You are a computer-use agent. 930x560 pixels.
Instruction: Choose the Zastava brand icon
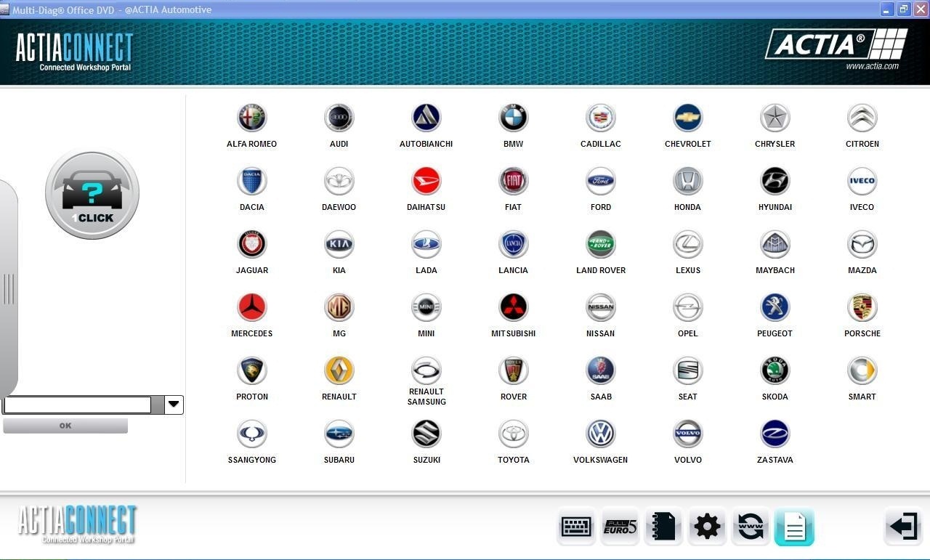pos(775,434)
